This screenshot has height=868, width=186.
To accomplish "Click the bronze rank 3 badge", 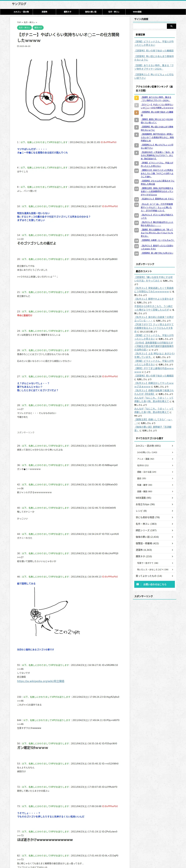I will click(x=136, y=113).
